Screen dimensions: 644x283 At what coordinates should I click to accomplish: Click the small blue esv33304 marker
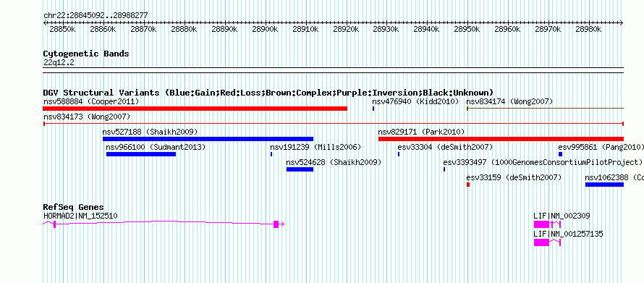399,154
